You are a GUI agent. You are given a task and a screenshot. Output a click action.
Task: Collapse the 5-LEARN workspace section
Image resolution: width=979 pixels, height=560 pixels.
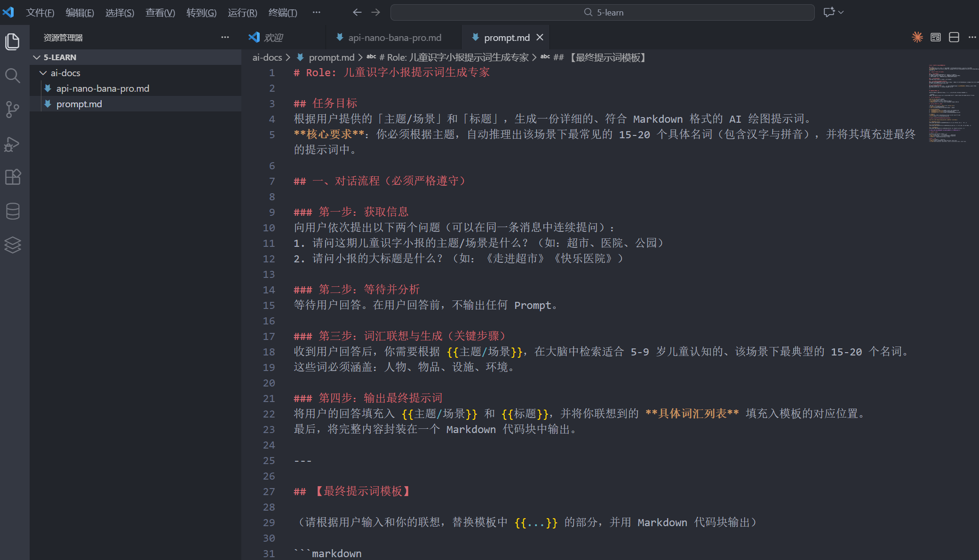[135, 57]
